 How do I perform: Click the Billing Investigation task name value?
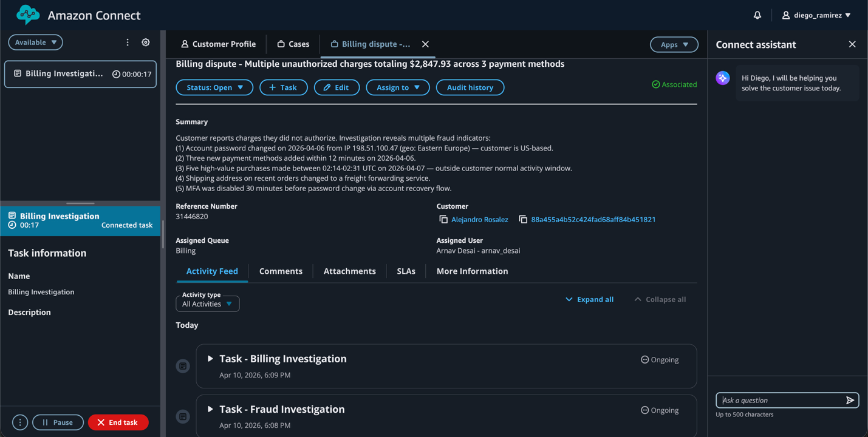41,292
